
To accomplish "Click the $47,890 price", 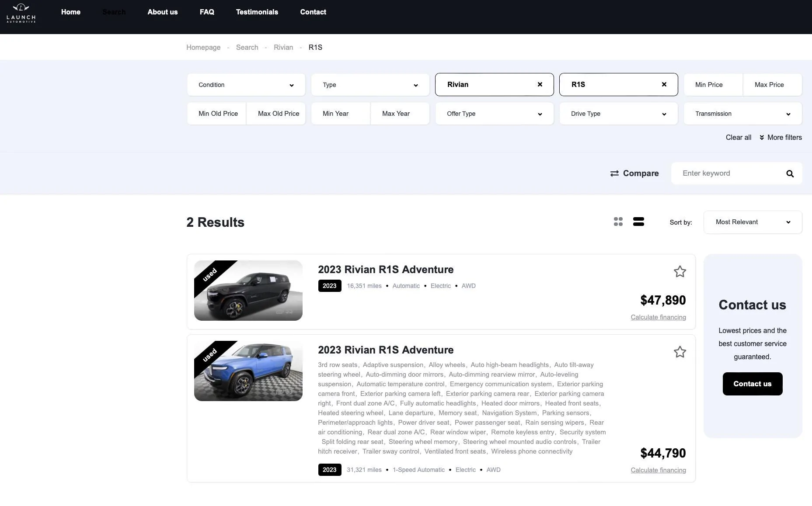I will click(663, 301).
